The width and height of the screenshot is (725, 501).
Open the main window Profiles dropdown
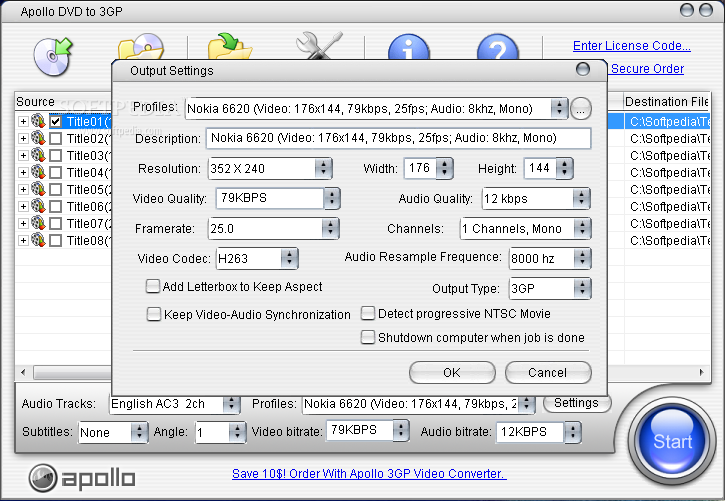pos(527,404)
